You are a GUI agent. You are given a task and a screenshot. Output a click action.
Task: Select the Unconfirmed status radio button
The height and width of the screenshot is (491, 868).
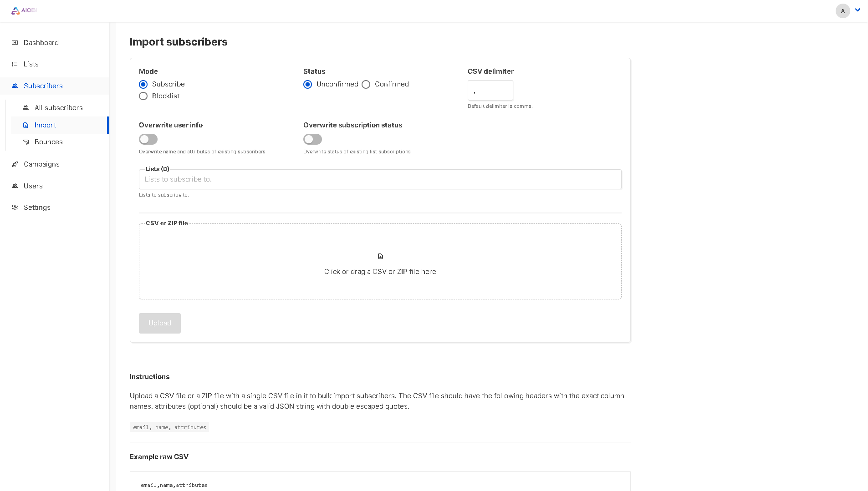click(307, 84)
